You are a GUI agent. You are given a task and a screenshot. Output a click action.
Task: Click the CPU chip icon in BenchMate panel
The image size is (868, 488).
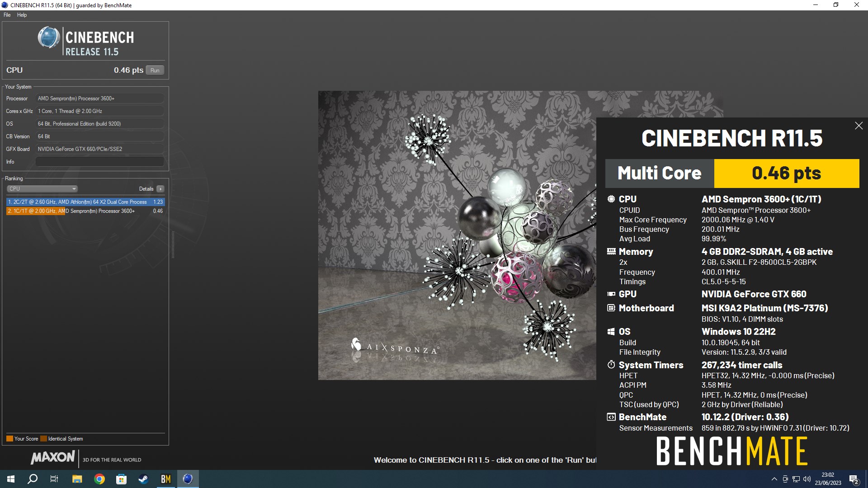point(611,199)
